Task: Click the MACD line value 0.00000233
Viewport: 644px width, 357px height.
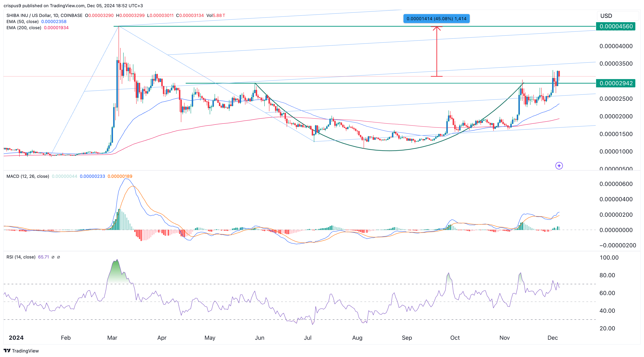Action: click(x=92, y=176)
